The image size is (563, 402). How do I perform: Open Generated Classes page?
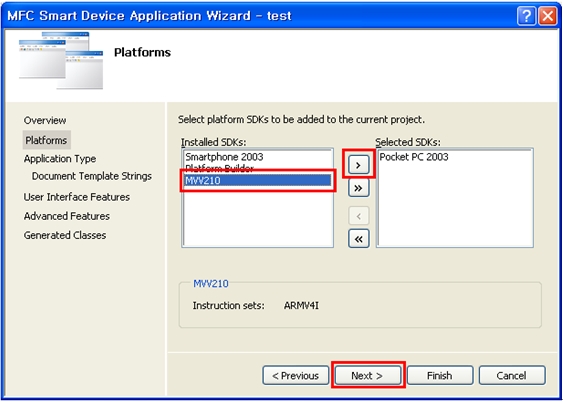[x=65, y=235]
